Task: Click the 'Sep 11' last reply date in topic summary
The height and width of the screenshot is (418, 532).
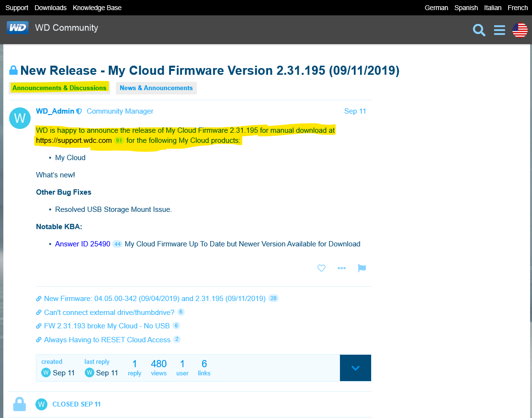Action: [107, 373]
